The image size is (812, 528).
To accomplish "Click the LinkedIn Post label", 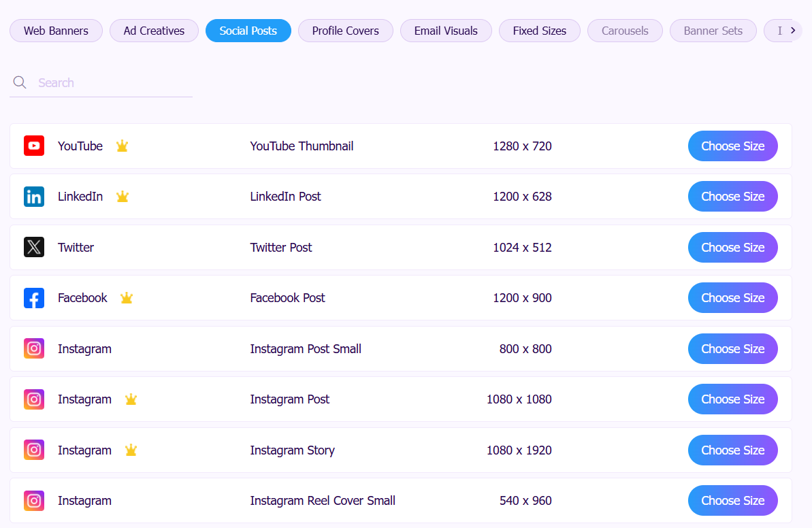I will click(285, 197).
